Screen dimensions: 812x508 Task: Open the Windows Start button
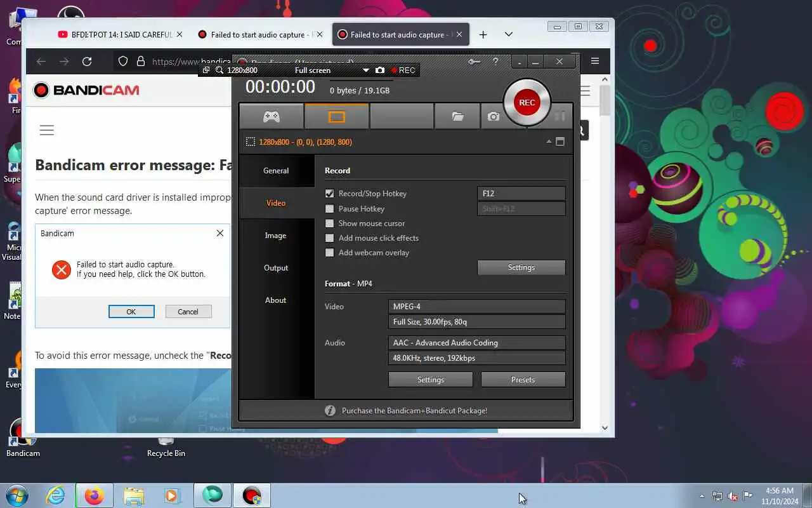coord(17,495)
